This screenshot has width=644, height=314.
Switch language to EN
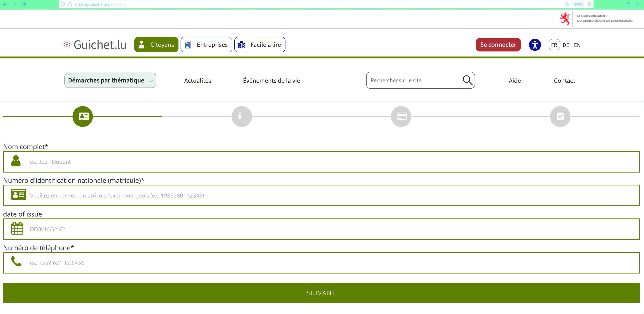pos(577,45)
